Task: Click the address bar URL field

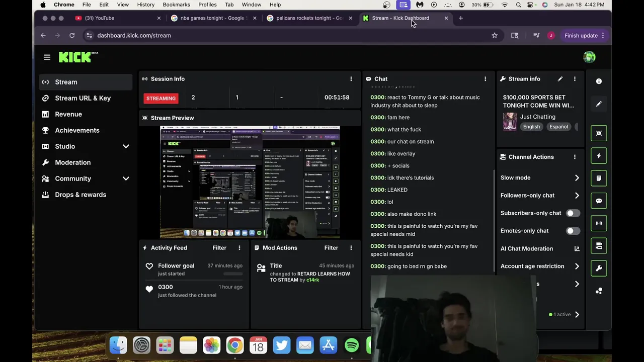Action: [x=287, y=36]
